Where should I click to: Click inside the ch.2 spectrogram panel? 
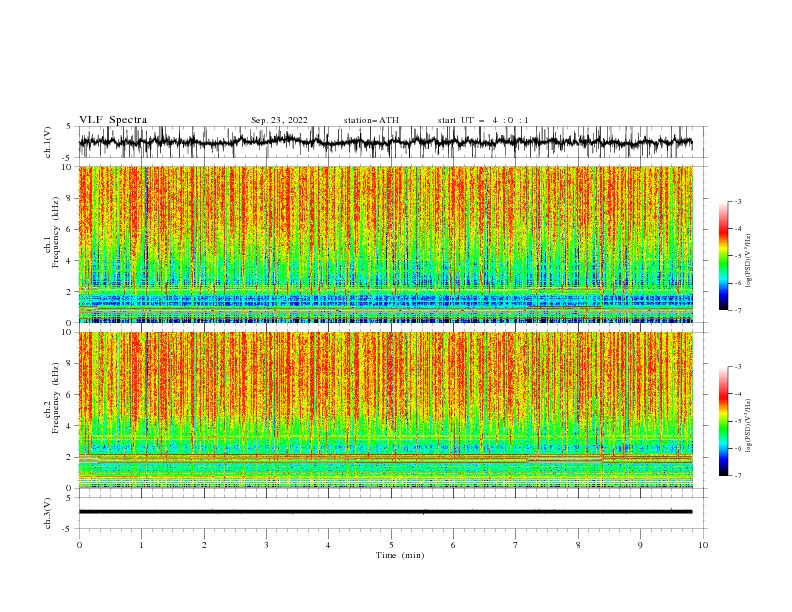(386, 410)
